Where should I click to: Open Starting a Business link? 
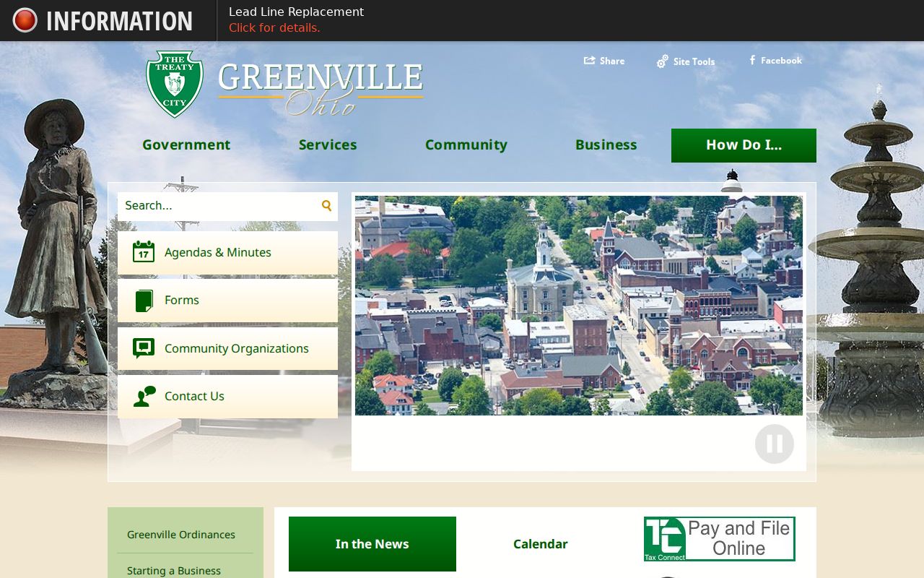tap(174, 571)
